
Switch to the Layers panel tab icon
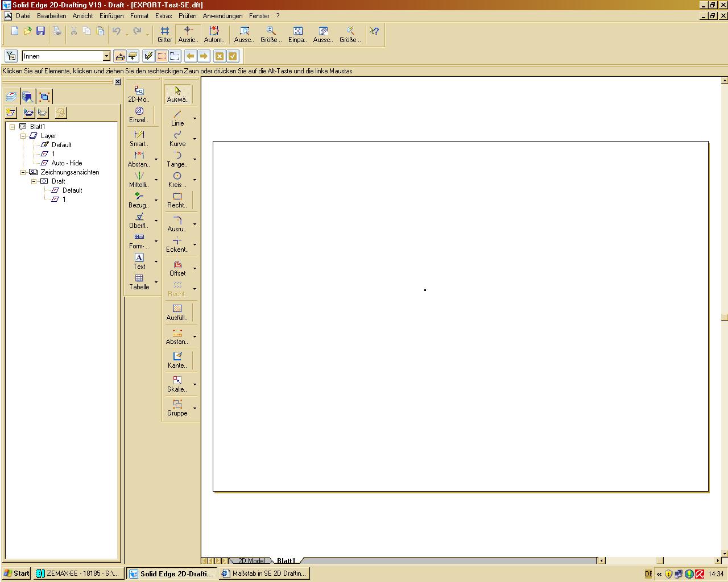coord(11,97)
